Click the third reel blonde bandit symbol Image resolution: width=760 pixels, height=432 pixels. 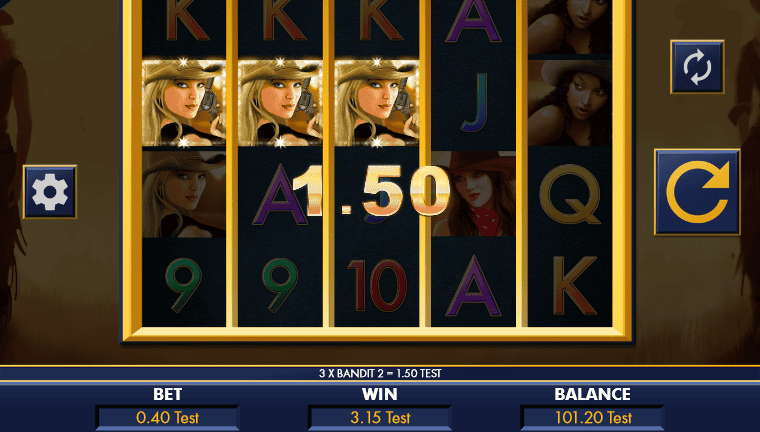click(x=377, y=102)
